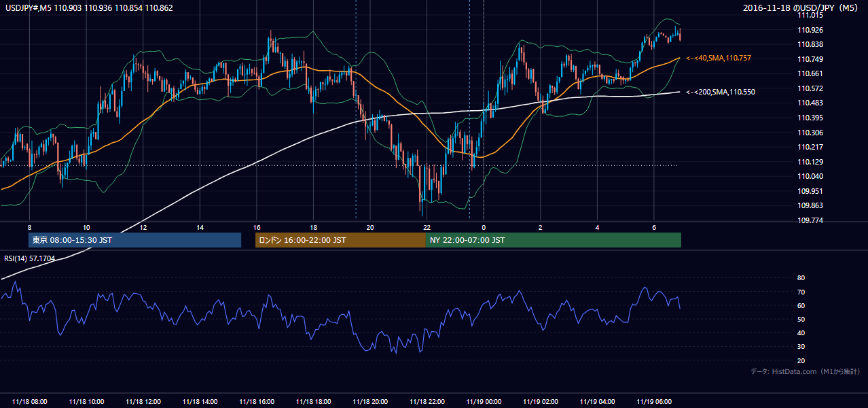Click the 東京 08:00-15:30 JST session bar
The height and width of the screenshot is (408, 868).
(134, 240)
